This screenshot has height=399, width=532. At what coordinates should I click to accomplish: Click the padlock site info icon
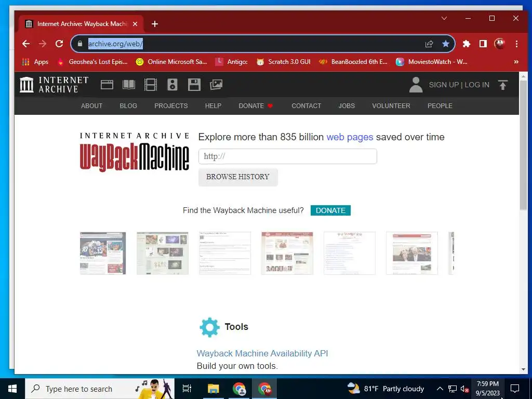point(80,44)
